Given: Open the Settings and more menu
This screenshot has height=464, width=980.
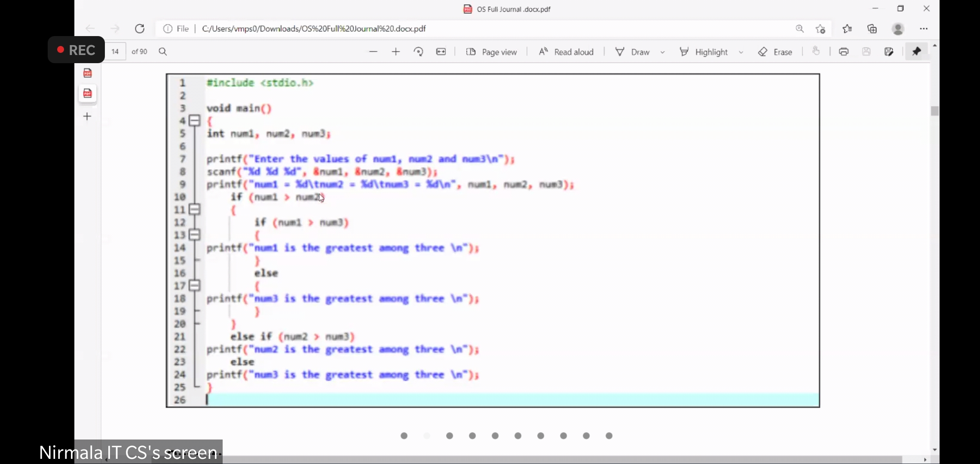Looking at the screenshot, I should (924, 29).
